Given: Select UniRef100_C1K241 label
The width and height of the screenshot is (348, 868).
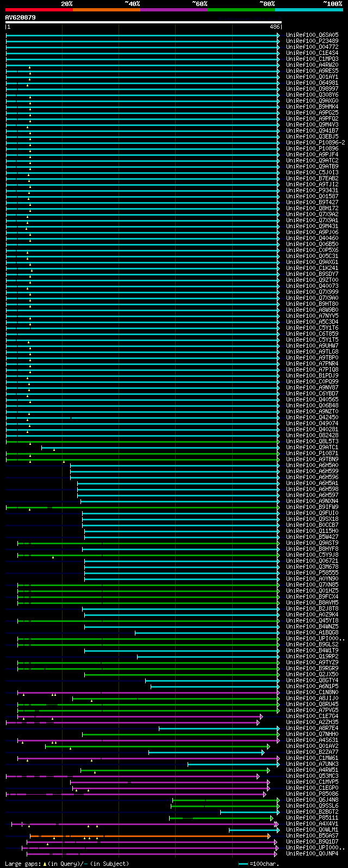Looking at the screenshot, I should pyautogui.click(x=312, y=268).
